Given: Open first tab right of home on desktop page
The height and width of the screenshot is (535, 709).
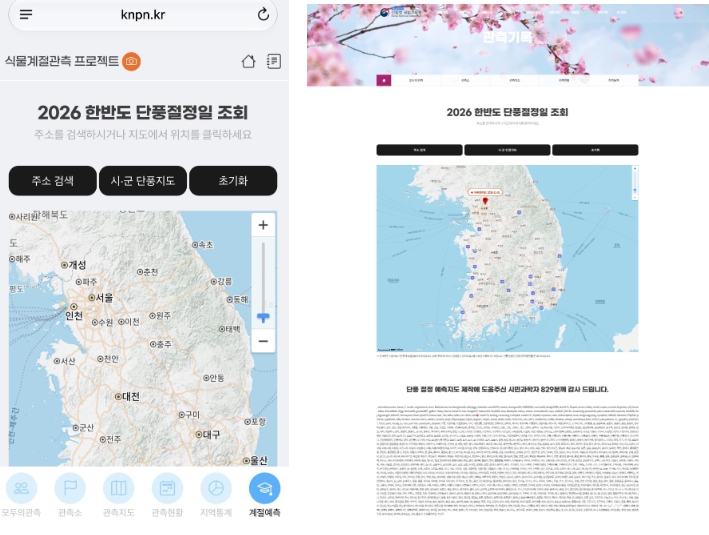Looking at the screenshot, I should pos(416,80).
